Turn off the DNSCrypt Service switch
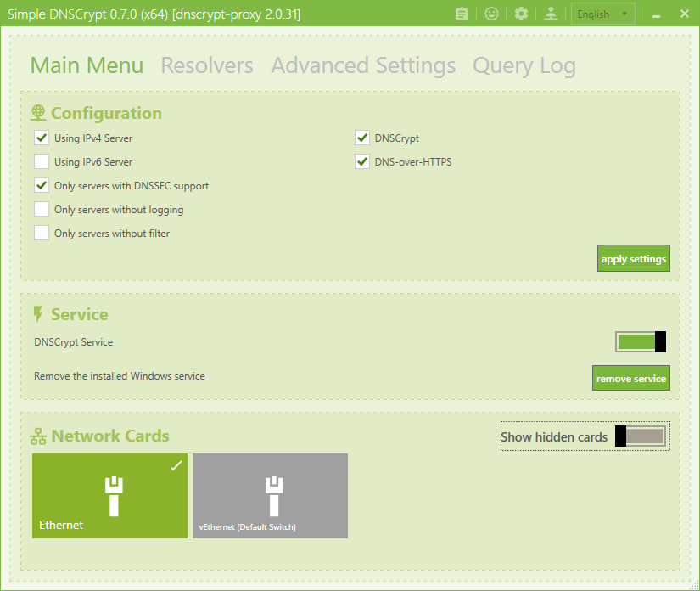 (641, 342)
